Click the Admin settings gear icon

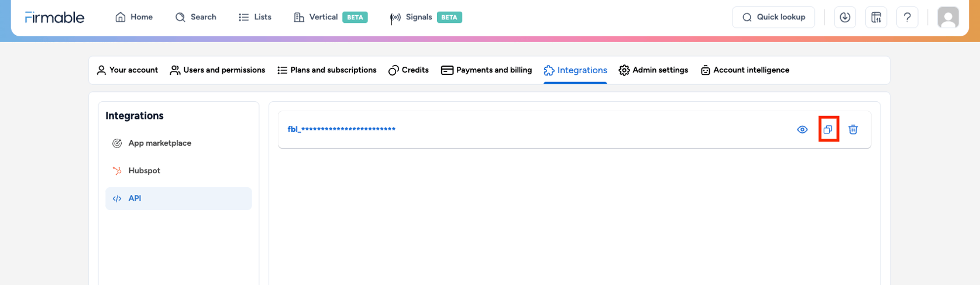point(624,70)
